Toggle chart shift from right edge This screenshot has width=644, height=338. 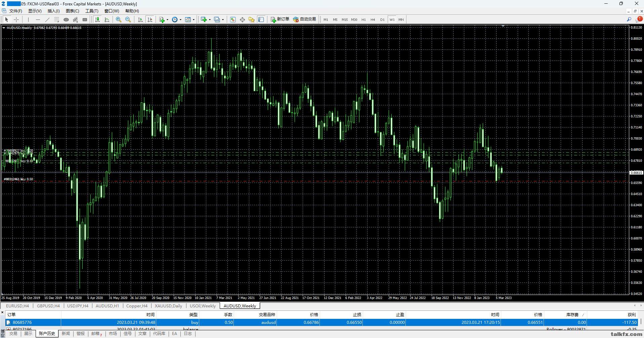150,20
